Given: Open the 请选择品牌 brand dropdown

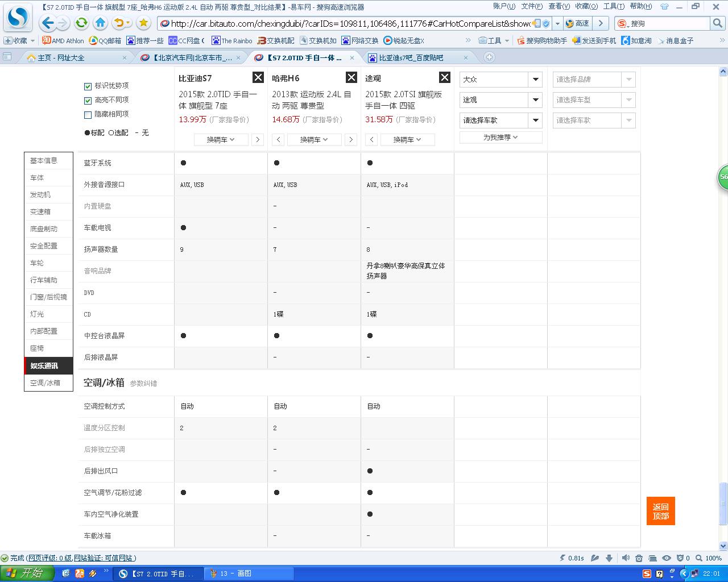Looking at the screenshot, I should point(594,80).
